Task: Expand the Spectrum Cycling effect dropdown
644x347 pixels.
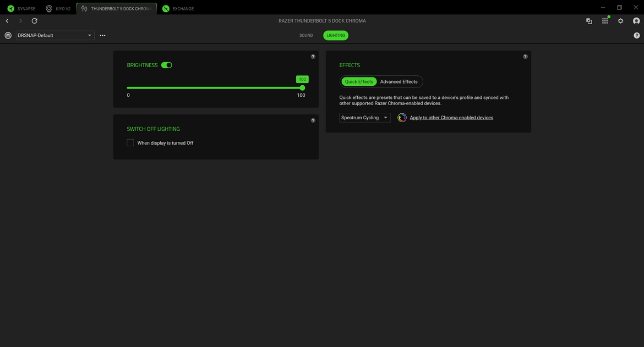Action: 364,118
